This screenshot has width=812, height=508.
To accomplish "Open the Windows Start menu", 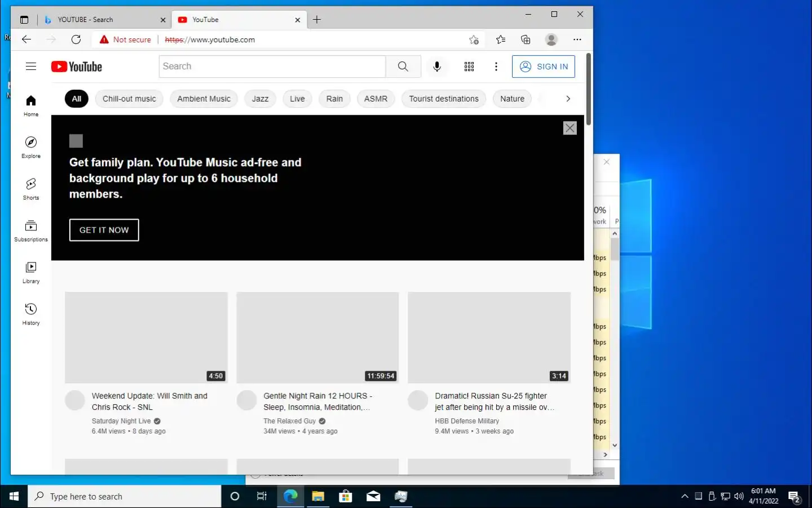I will click(14, 496).
